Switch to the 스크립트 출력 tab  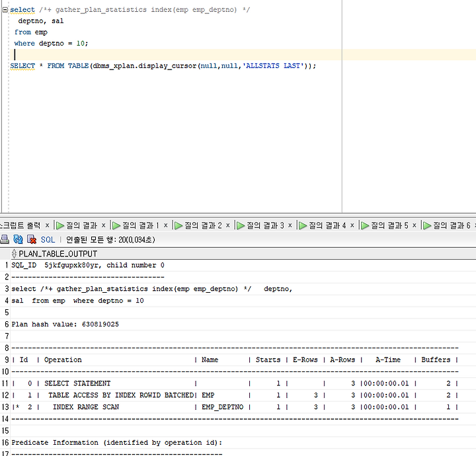pos(20,225)
